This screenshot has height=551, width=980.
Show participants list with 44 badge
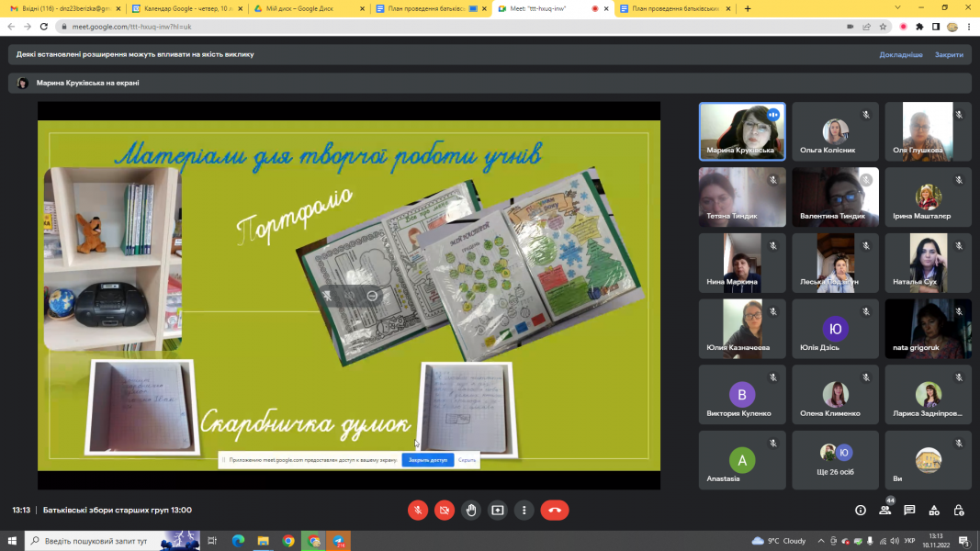pyautogui.click(x=885, y=510)
